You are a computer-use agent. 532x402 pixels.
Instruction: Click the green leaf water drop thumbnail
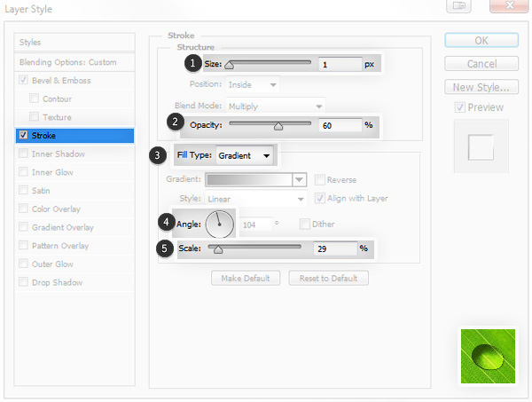[488, 356]
